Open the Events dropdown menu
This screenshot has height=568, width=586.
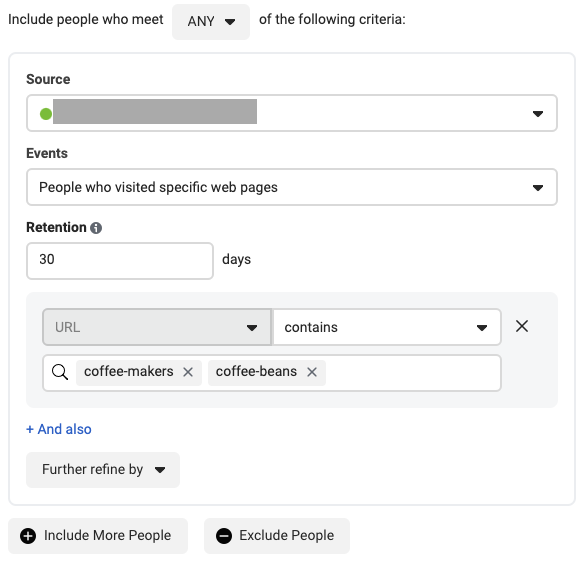292,187
